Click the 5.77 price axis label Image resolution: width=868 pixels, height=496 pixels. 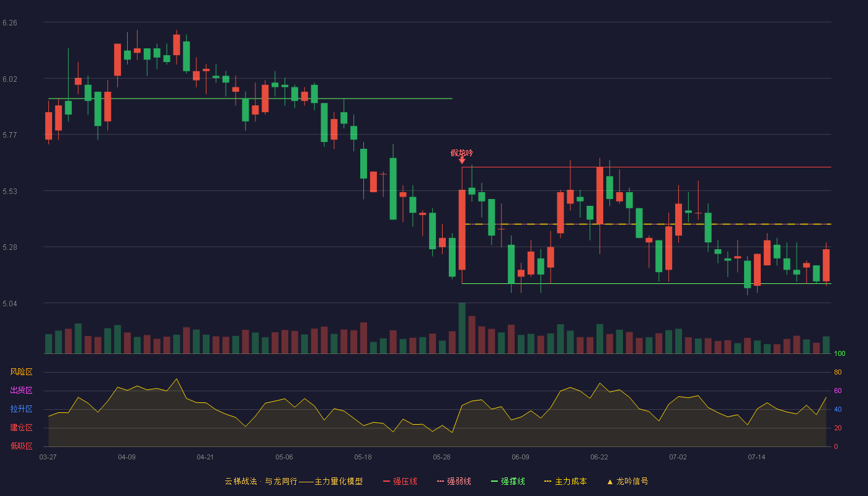(10, 135)
